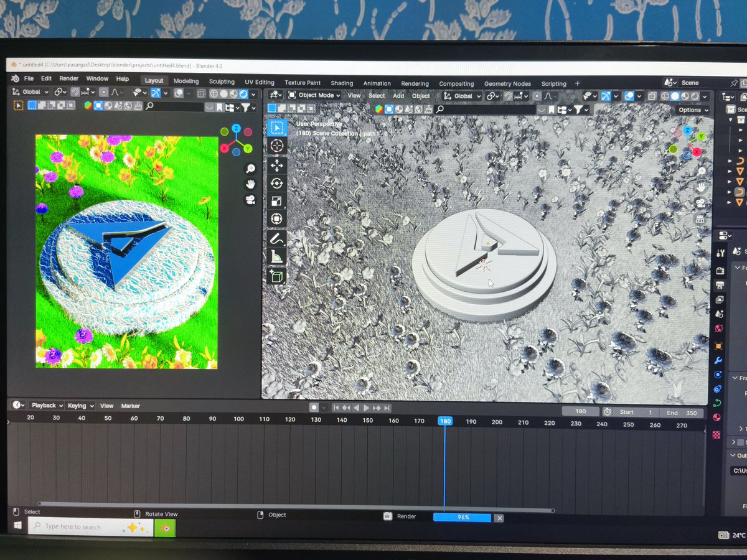The width and height of the screenshot is (747, 560).
Task: Click timeline editor type clock icon
Action: pos(19,405)
